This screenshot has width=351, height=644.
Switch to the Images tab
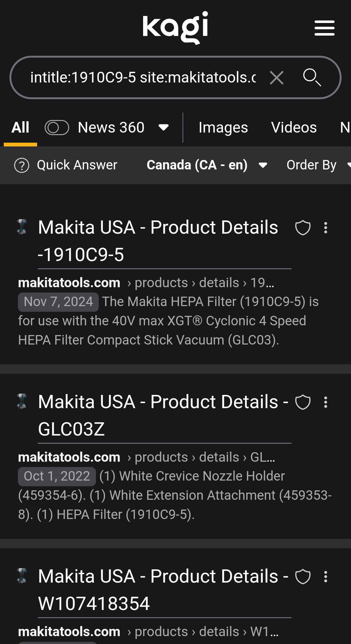pyautogui.click(x=223, y=128)
